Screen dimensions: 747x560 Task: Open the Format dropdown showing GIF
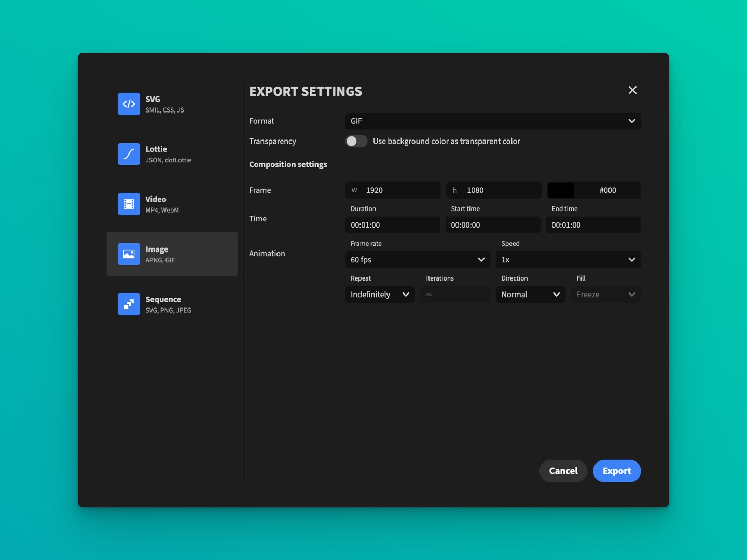click(x=493, y=121)
